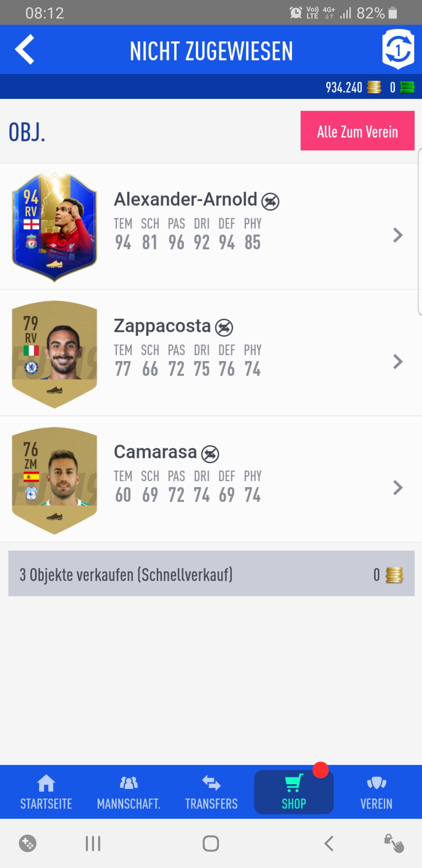Tap untradeable icon next to Alexander-Arnold
The width and height of the screenshot is (422, 868).
[x=270, y=201]
